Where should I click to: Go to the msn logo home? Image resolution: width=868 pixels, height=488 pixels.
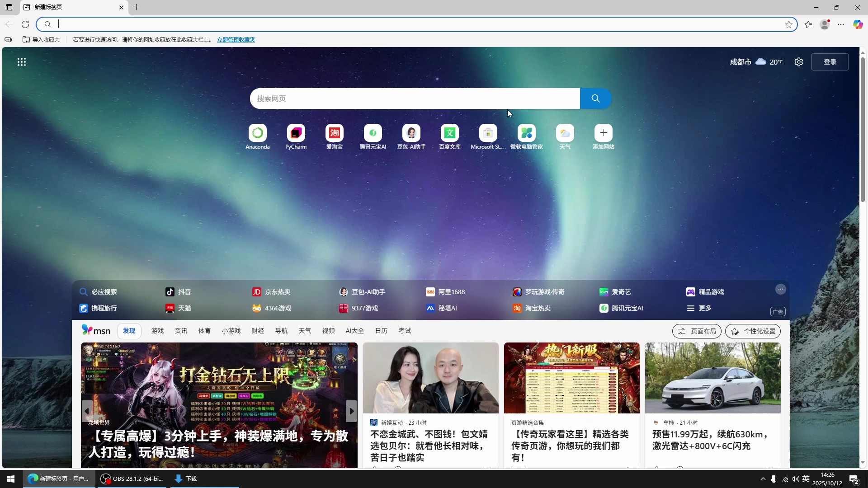pyautogui.click(x=96, y=330)
